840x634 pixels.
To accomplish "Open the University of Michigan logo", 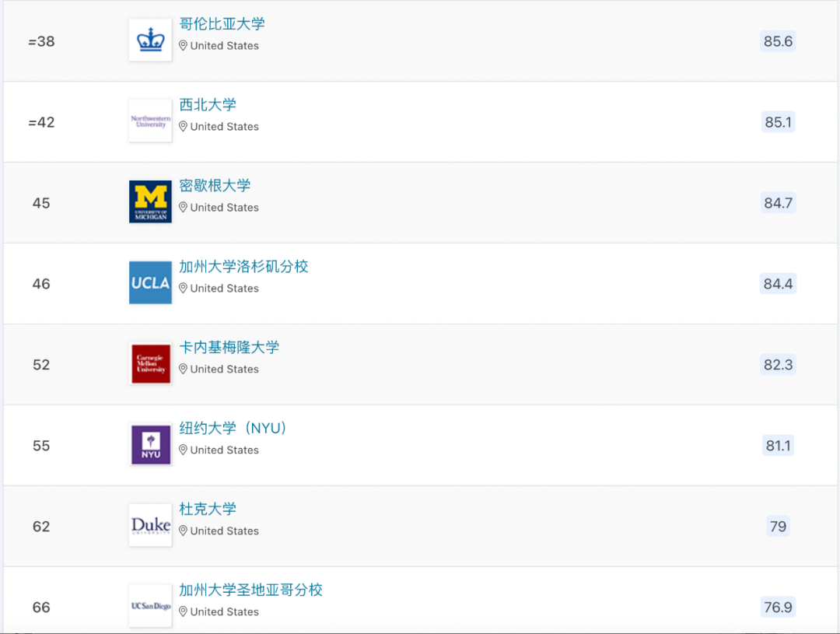I will 151,202.
